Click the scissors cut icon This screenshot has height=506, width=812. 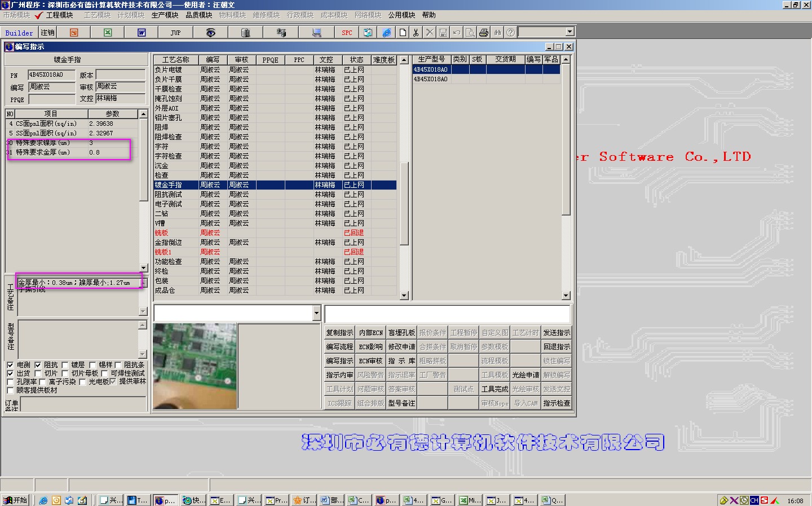[416, 33]
